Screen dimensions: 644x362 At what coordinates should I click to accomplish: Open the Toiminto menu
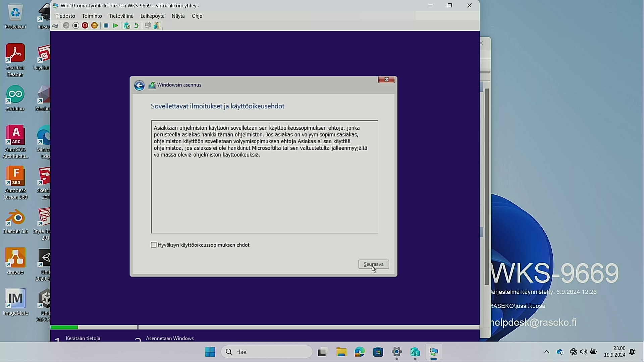(92, 16)
